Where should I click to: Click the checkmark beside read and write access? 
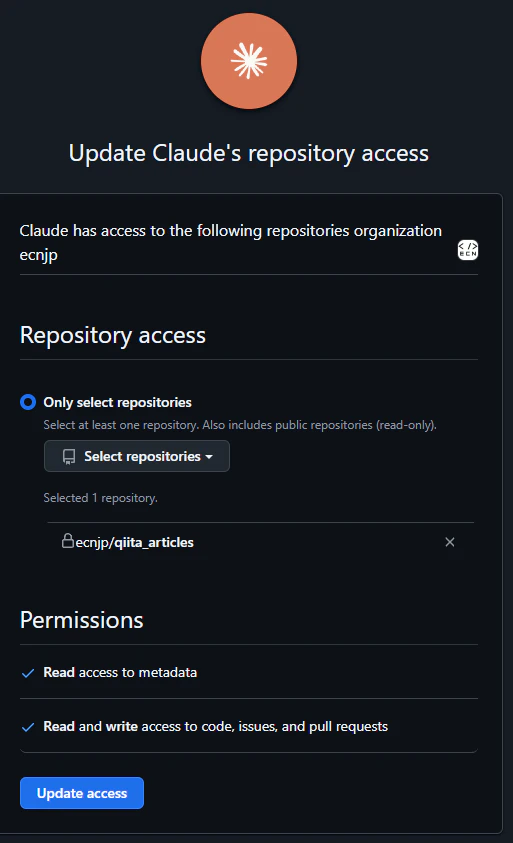click(28, 727)
